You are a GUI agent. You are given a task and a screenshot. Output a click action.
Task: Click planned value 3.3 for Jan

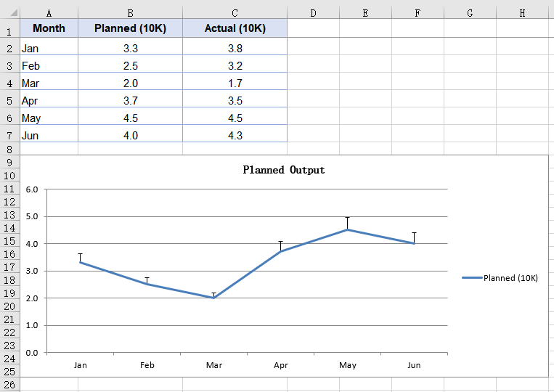click(x=131, y=46)
